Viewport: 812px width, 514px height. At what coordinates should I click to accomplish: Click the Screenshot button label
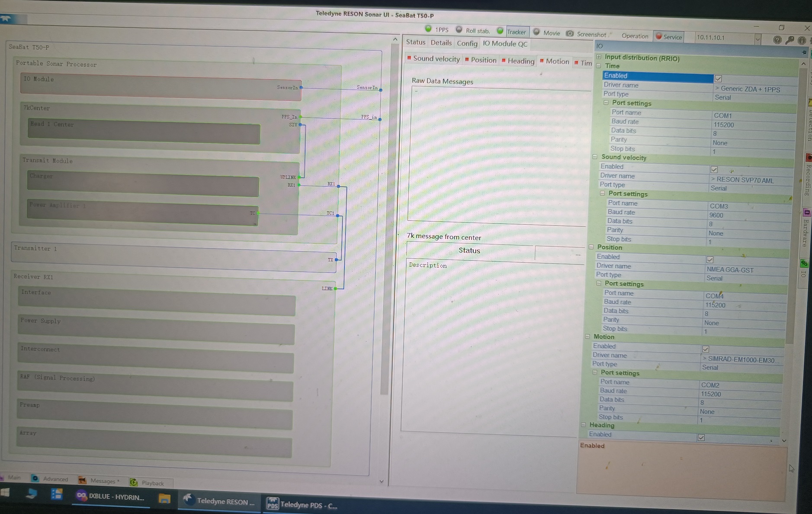pos(591,34)
